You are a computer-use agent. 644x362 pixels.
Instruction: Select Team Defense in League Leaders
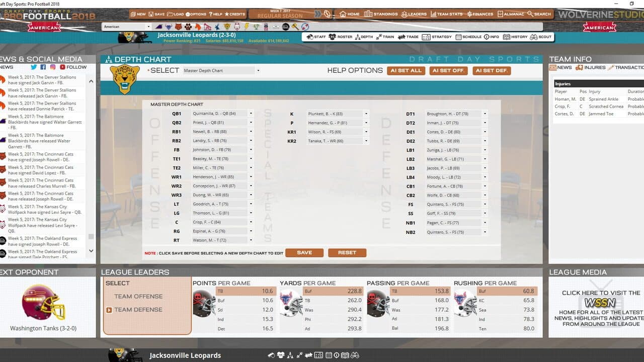[138, 310]
